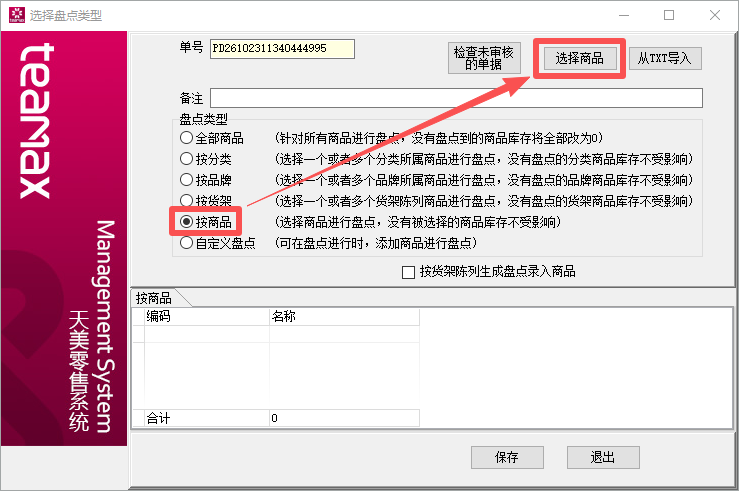
Task: Click the 备注 text field
Action: tap(456, 98)
